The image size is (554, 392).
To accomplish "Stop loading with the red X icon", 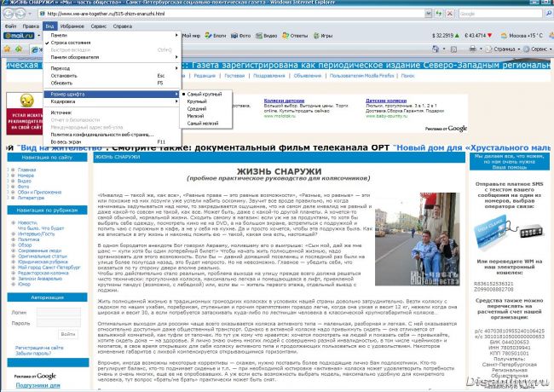I will coord(450,14).
